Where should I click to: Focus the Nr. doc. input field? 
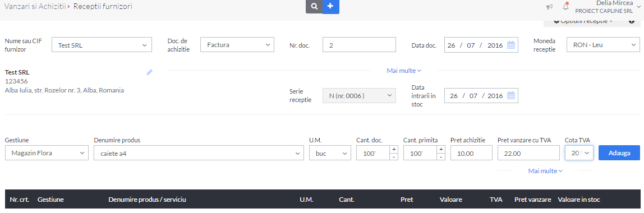tap(360, 45)
